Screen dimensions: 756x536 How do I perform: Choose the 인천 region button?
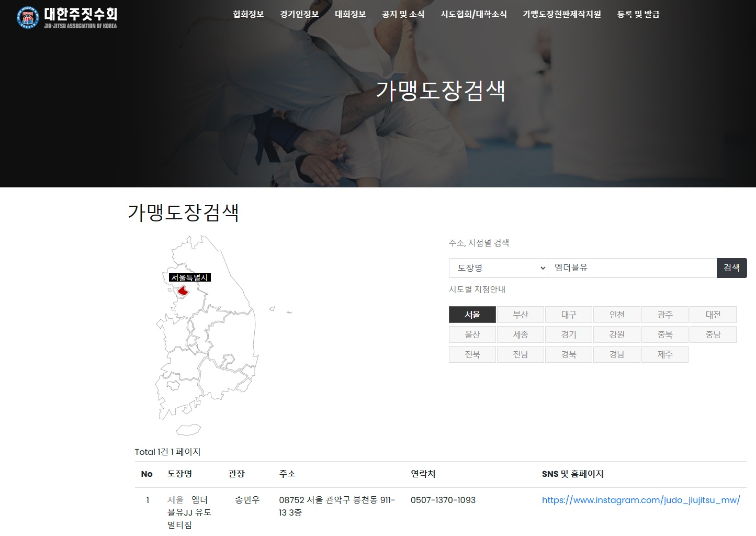[617, 315]
